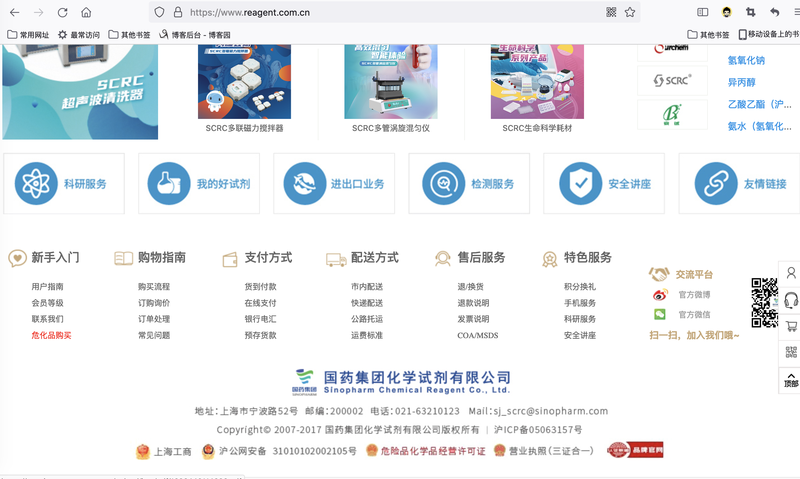This screenshot has width=800, height=479.
Task: Open the 运费标准 footer link
Action: pyautogui.click(x=367, y=335)
